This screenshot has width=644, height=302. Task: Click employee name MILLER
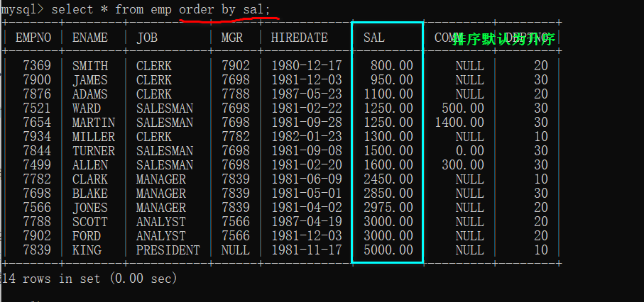pyautogui.click(x=94, y=137)
